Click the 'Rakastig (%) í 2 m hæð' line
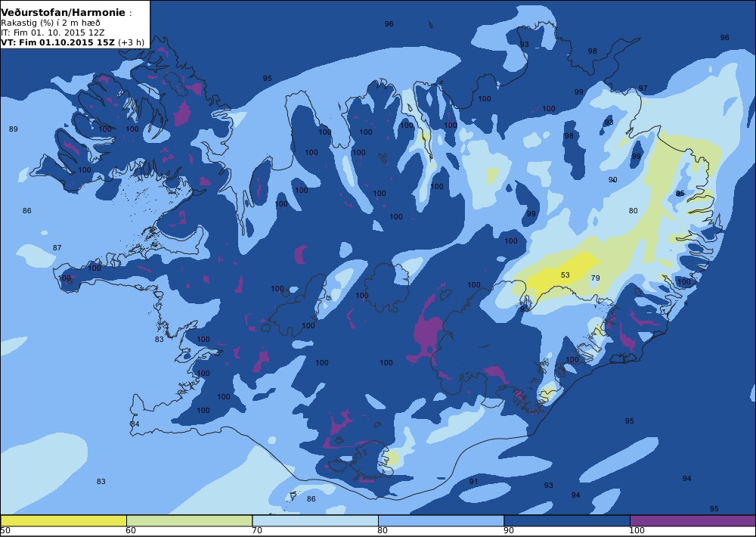 (x=50, y=23)
